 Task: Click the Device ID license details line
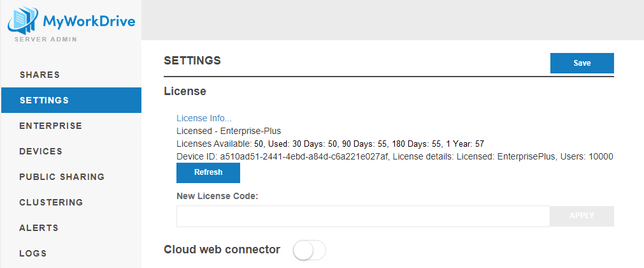394,156
